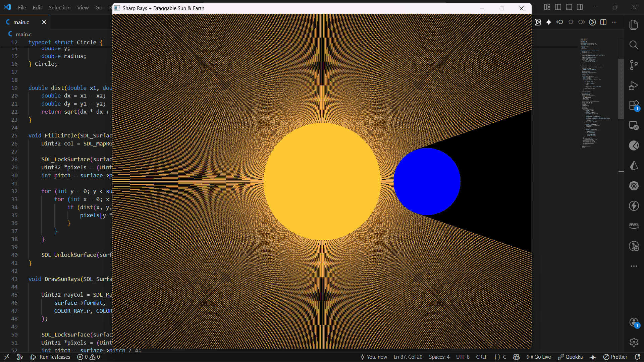Toggle the Go Live server in the status bar
The height and width of the screenshot is (362, 644).
(x=539, y=357)
